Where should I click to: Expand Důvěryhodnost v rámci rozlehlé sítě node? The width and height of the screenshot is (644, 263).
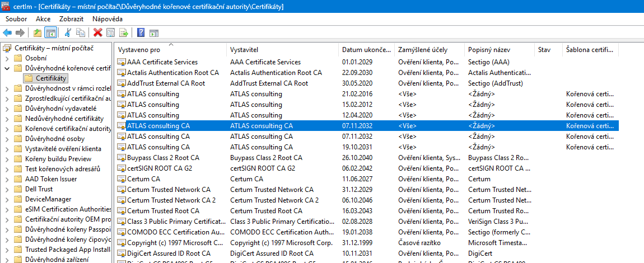(7, 88)
